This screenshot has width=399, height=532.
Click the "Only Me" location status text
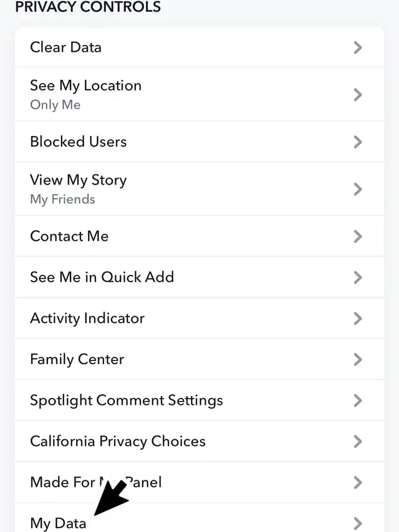pyautogui.click(x=55, y=105)
